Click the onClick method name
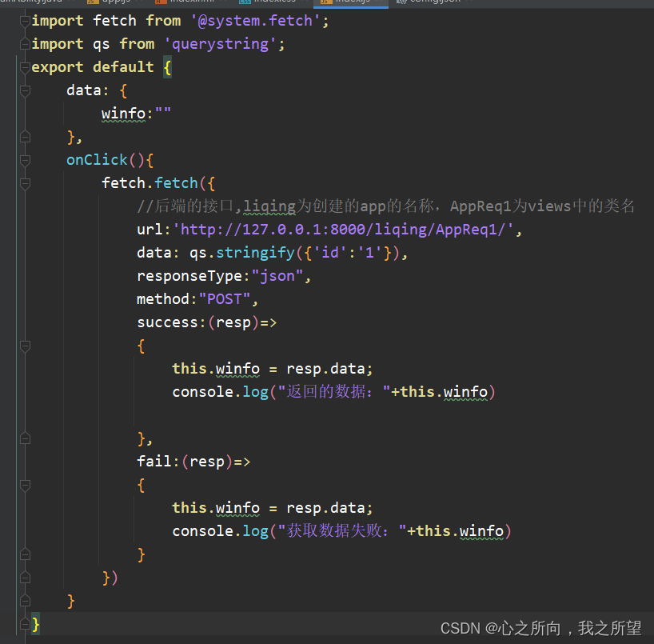The image size is (654, 644). (x=97, y=160)
